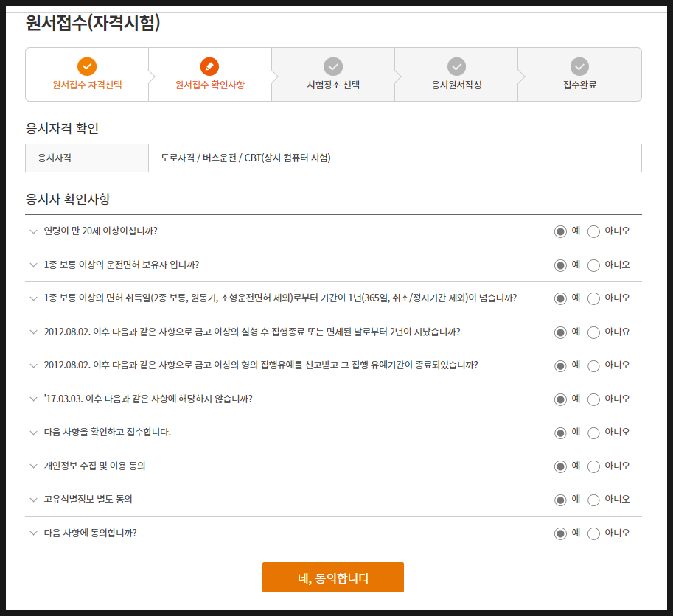Expand 다음 사항을 확인하고 접수합니다 row

[33, 433]
